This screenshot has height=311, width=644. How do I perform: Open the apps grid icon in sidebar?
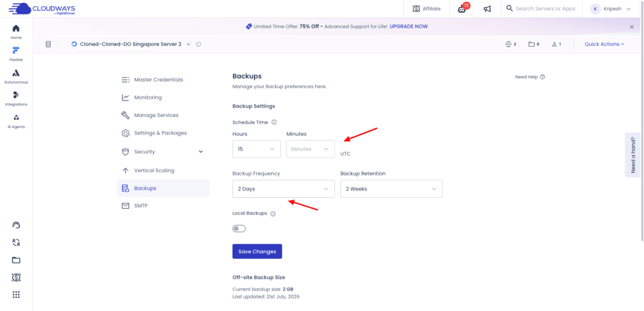(x=16, y=295)
